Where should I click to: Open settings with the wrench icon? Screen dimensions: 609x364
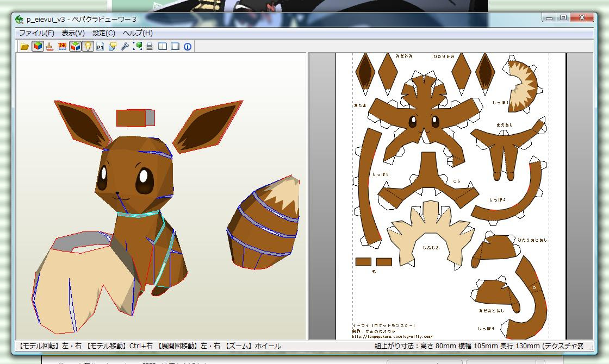tap(125, 47)
